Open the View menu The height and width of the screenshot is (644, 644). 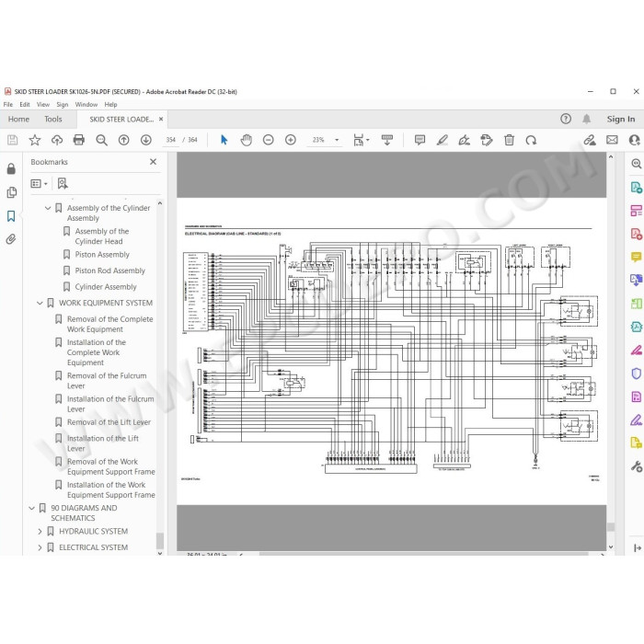click(43, 104)
